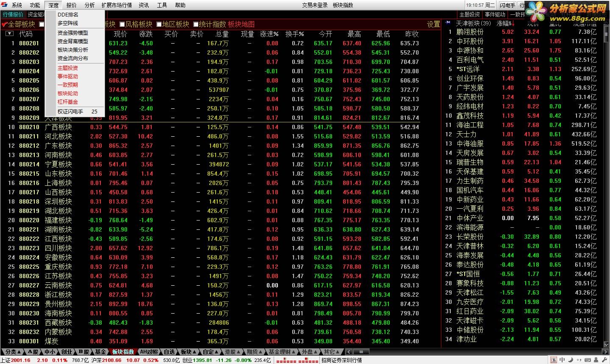Viewport: 610px width, 364px height.
Task: Click the 天津板块(39) panel header
Action: [x=473, y=23]
